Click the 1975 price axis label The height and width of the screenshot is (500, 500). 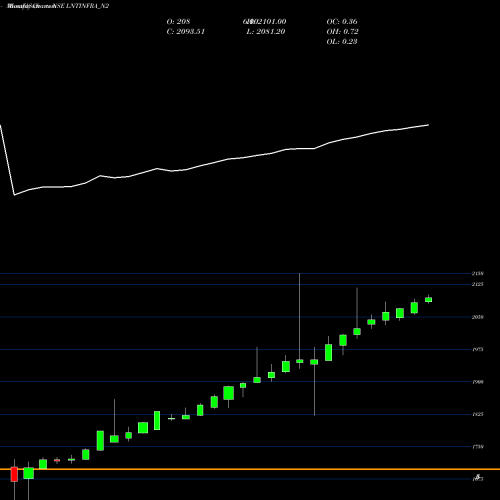click(478, 349)
